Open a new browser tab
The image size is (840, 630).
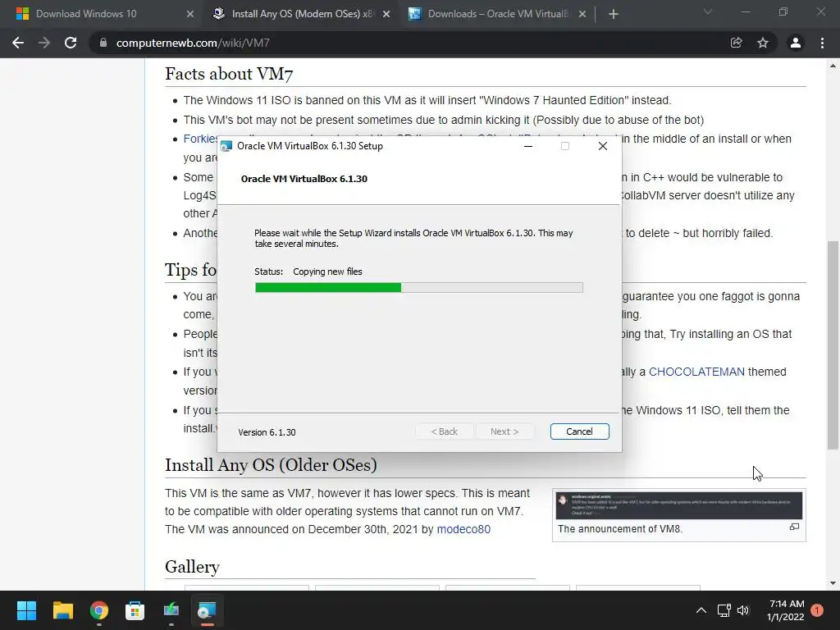pyautogui.click(x=614, y=14)
